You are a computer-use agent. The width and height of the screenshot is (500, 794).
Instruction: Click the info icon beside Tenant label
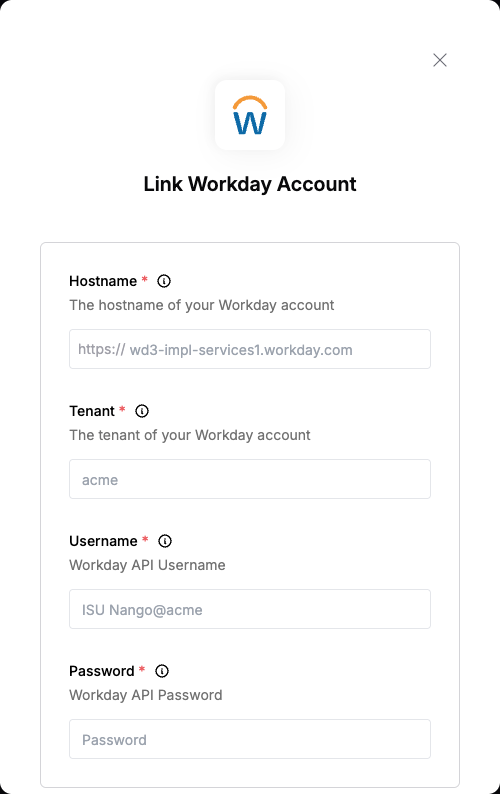(x=142, y=411)
